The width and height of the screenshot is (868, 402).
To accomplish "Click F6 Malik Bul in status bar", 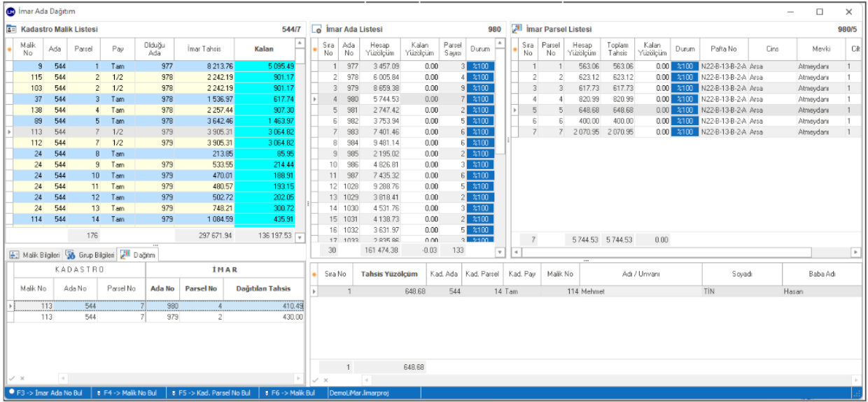I will click(x=290, y=393).
